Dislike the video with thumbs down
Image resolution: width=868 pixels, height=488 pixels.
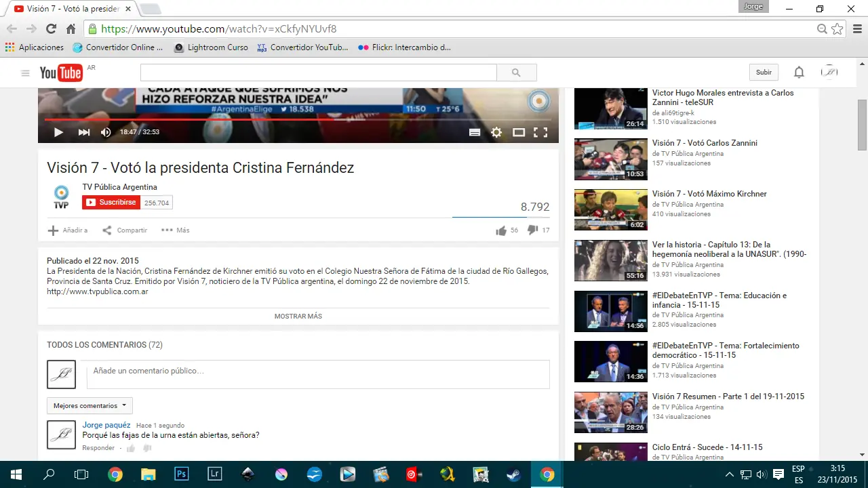532,230
